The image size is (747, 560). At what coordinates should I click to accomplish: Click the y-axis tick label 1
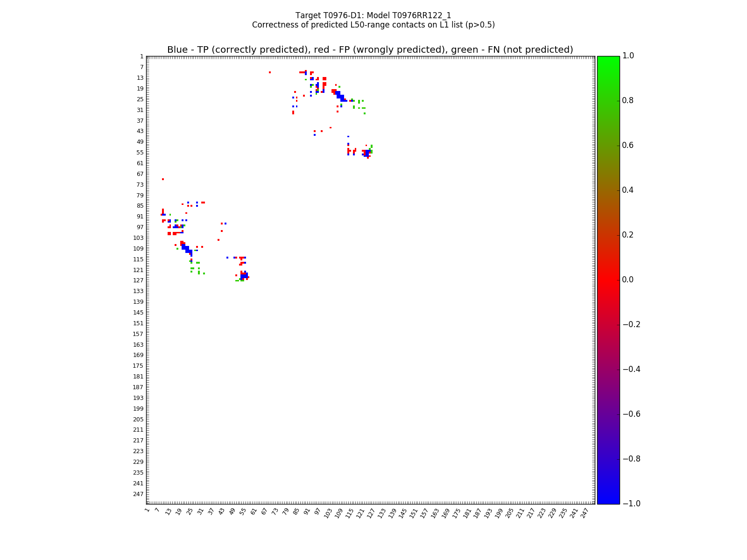141,56
